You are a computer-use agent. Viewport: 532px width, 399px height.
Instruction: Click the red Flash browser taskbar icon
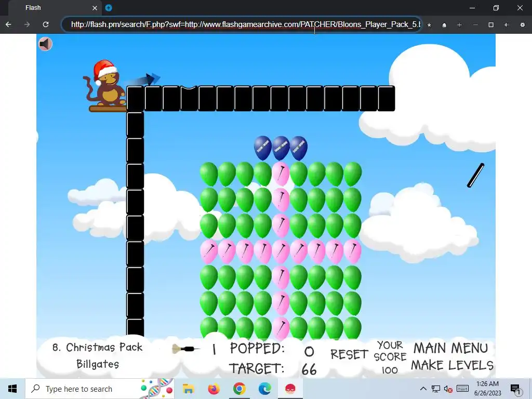pyautogui.click(x=290, y=389)
